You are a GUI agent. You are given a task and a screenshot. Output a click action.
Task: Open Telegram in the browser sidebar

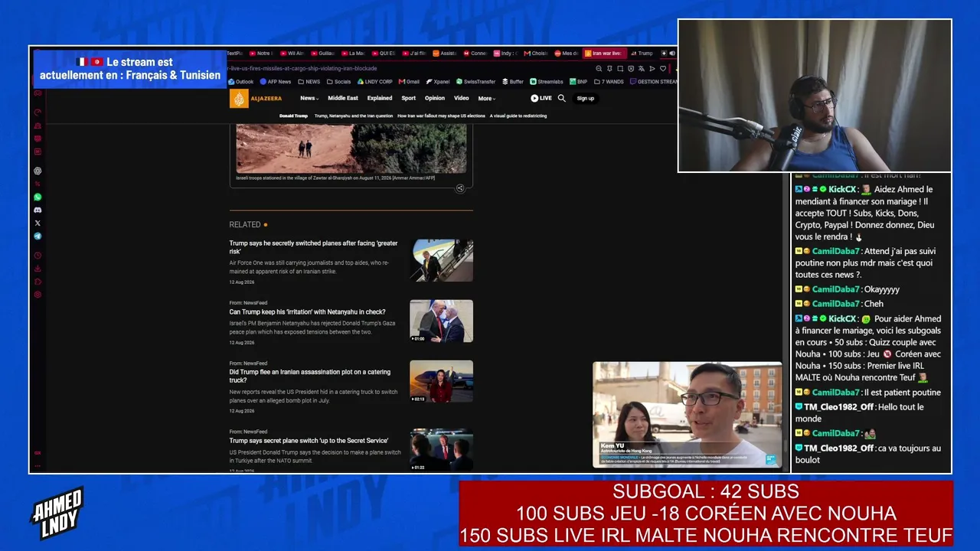(38, 236)
